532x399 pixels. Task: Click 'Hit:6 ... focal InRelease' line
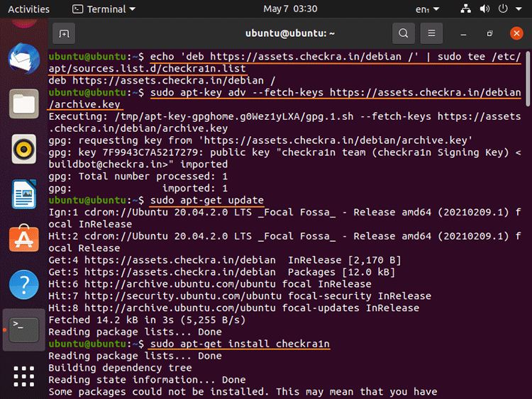(x=210, y=284)
